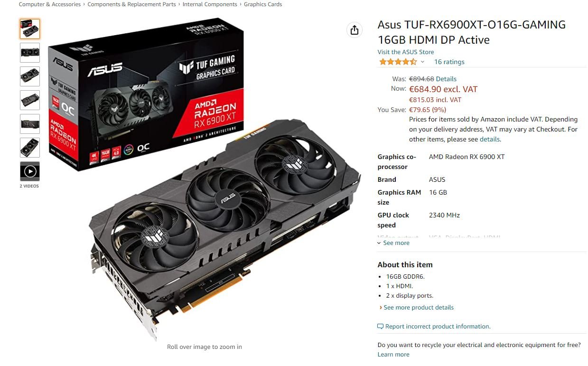588x366 pixels.
Task: Click Details link next to Was price
Action: click(x=446, y=79)
